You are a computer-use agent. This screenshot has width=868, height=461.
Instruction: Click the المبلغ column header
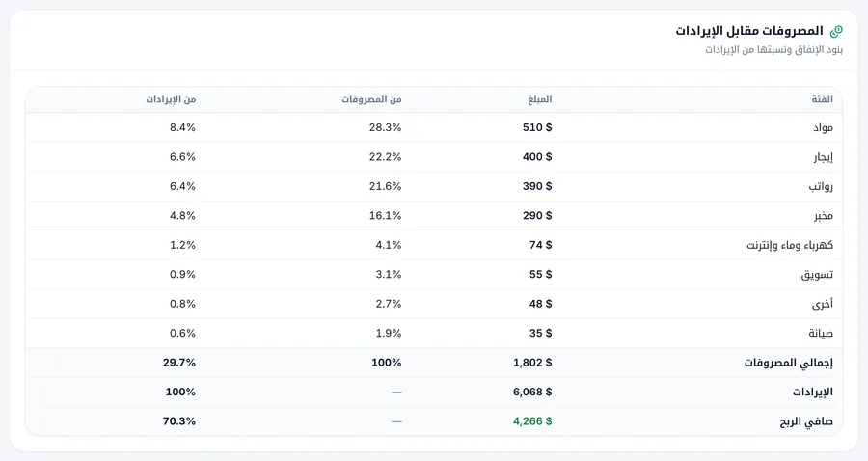(540, 99)
